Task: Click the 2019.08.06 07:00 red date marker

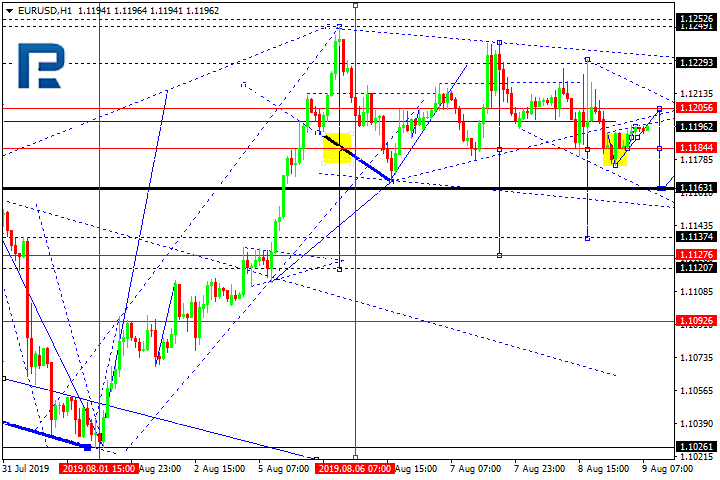Action: click(x=356, y=467)
